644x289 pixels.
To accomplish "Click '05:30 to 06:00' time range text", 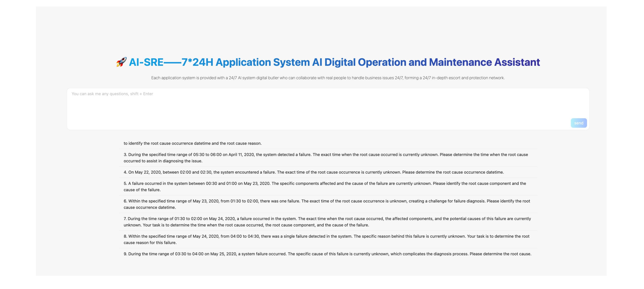I will (207, 155).
